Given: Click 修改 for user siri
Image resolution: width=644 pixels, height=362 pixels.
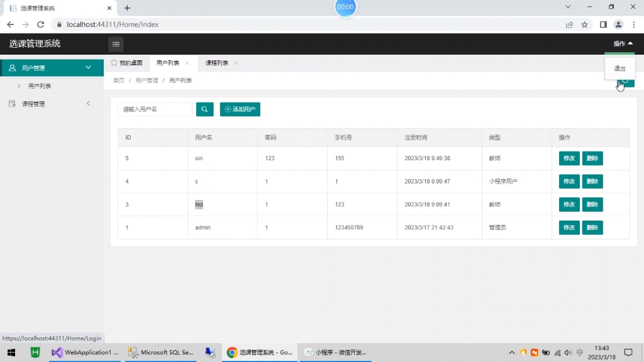Looking at the screenshot, I should (569, 158).
